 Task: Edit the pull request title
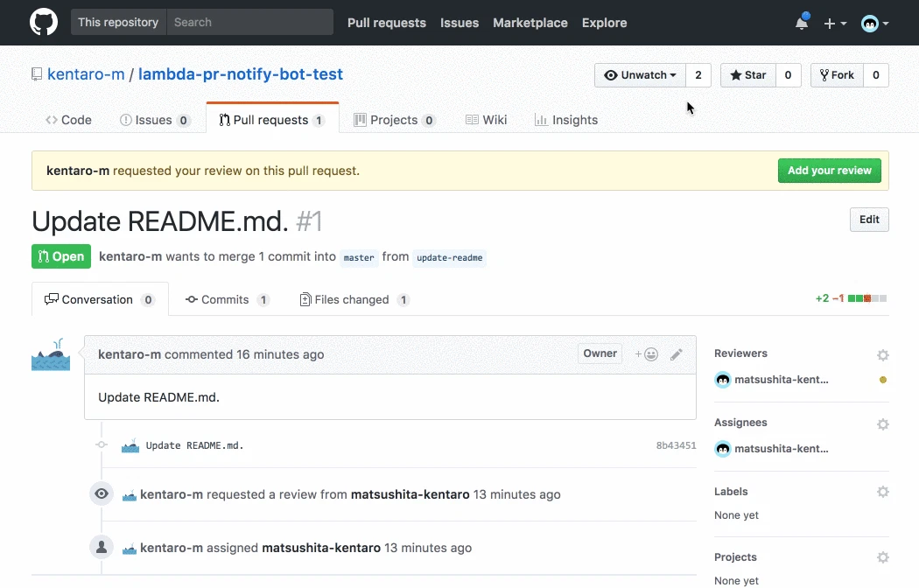tap(869, 220)
